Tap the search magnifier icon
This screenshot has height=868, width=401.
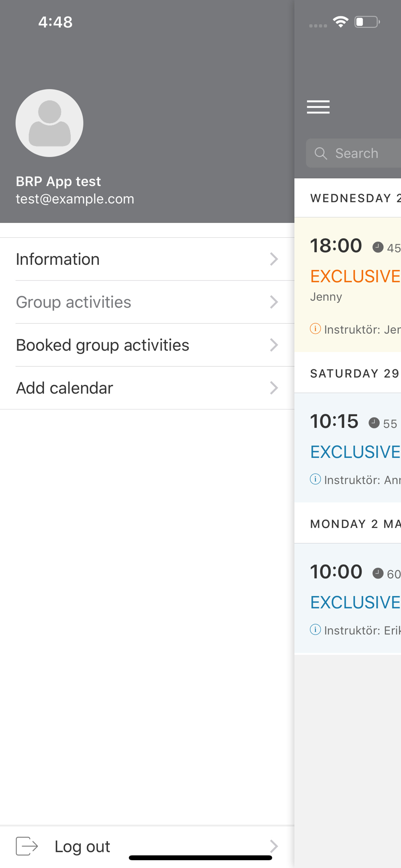click(x=321, y=153)
